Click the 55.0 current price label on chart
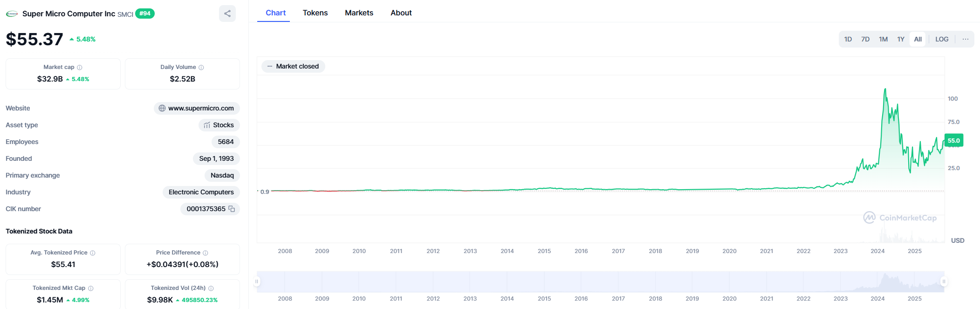This screenshot has height=309, width=980. (953, 140)
